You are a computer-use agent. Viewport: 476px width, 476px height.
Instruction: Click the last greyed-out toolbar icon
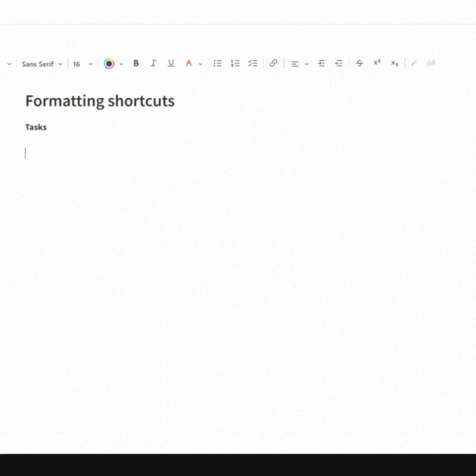click(x=430, y=63)
